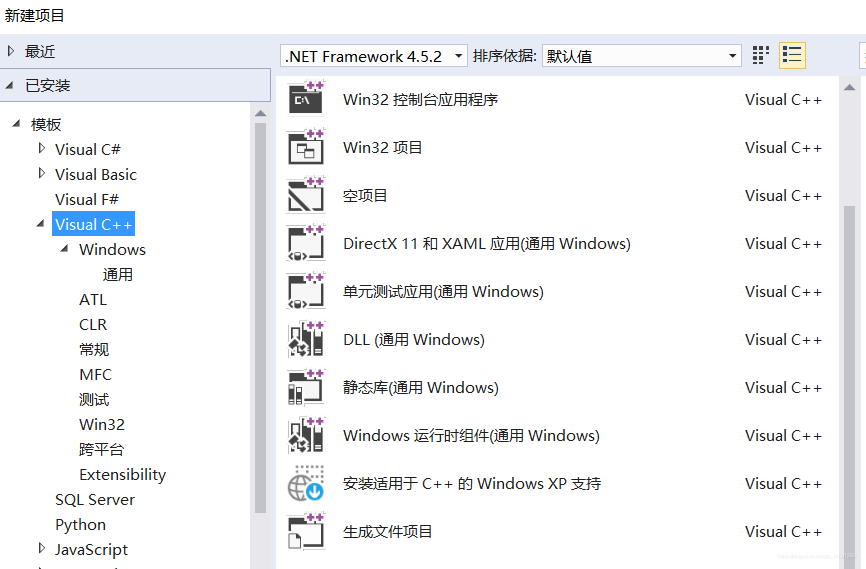Switch to small icons grid view
The image size is (866, 569).
click(x=761, y=55)
